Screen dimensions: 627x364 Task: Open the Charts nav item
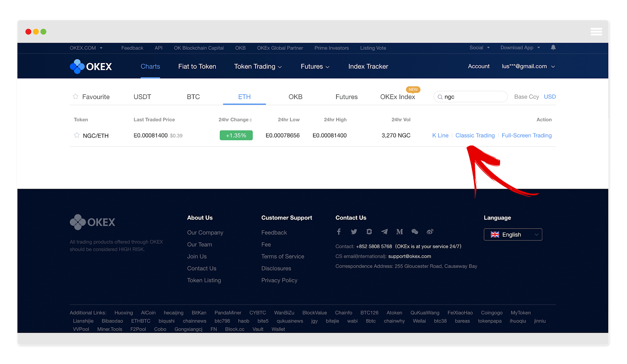(x=150, y=67)
